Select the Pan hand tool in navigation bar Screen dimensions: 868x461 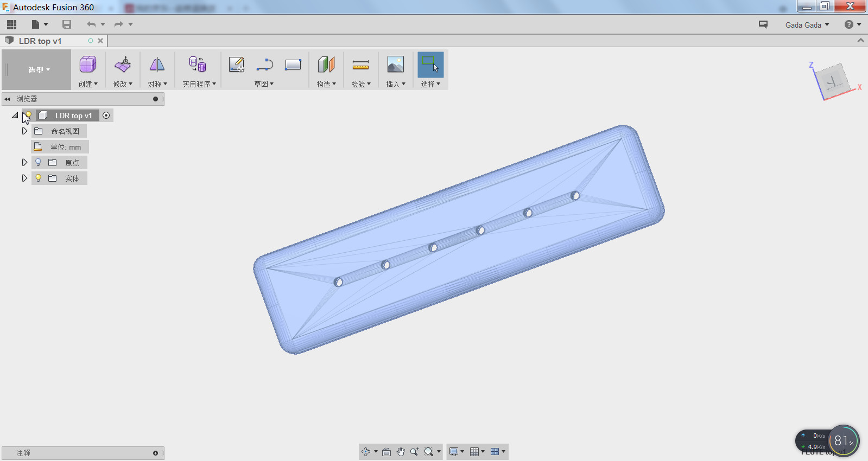coord(401,452)
